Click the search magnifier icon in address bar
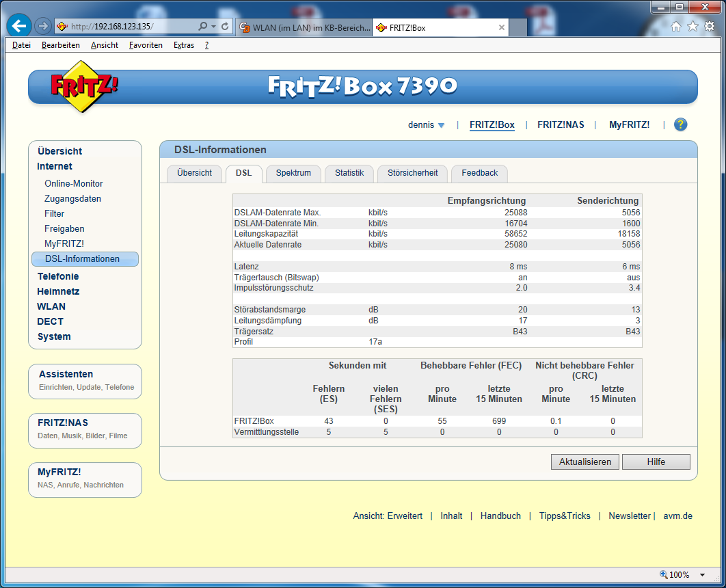The image size is (726, 588). pyautogui.click(x=202, y=27)
